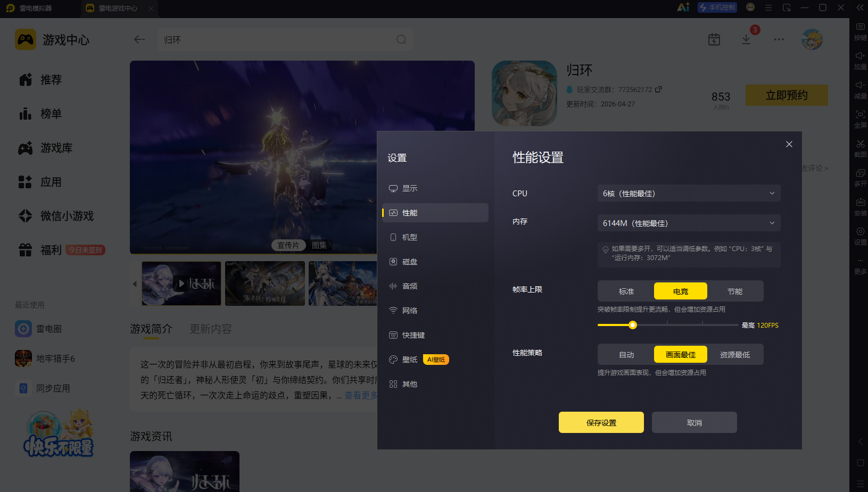Show 更多 tools in right toolbar

click(860, 265)
